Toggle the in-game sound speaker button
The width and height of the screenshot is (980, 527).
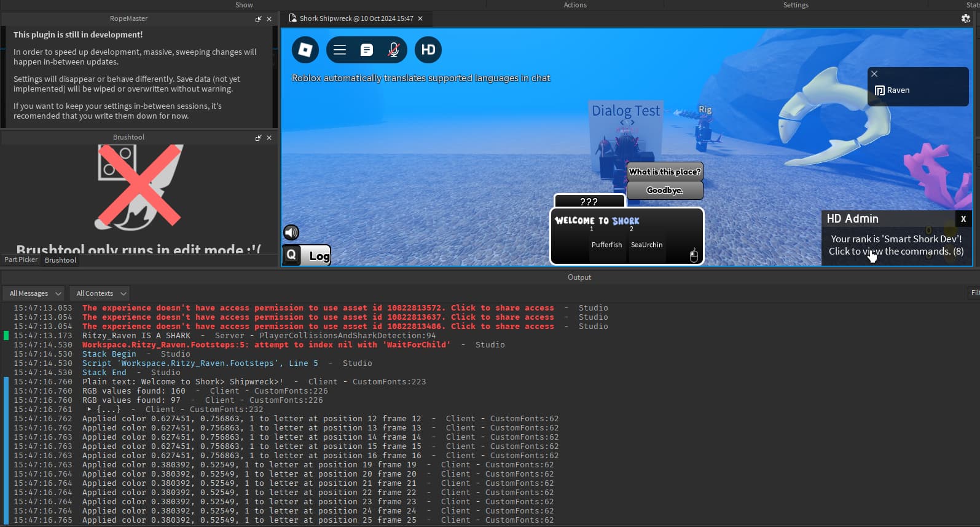(x=291, y=232)
